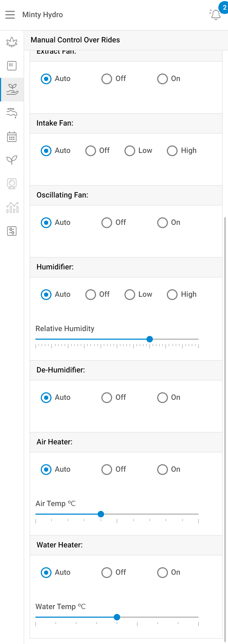The image size is (228, 644).
Task: Click the Water Temp slider handle
Action: point(117,617)
